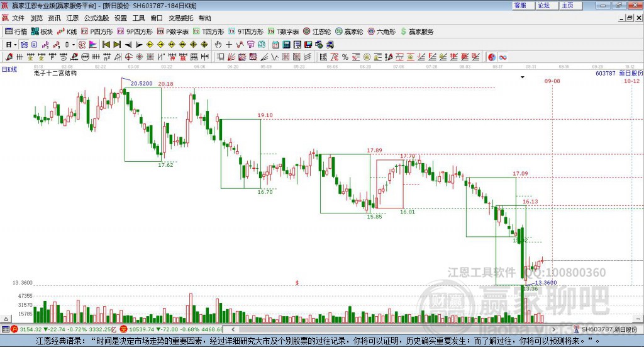Select the Gann fan angle lines tool
This screenshot has height=347, width=644.
coord(231,57)
